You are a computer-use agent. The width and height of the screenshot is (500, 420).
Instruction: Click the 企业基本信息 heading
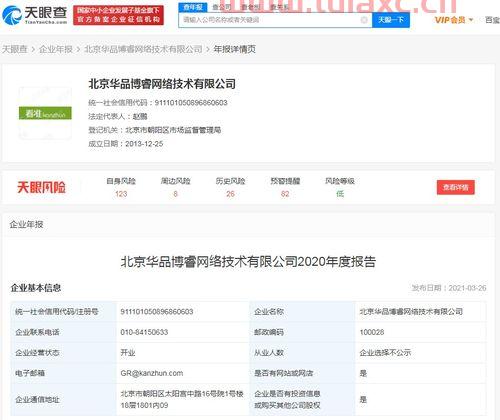click(36, 288)
